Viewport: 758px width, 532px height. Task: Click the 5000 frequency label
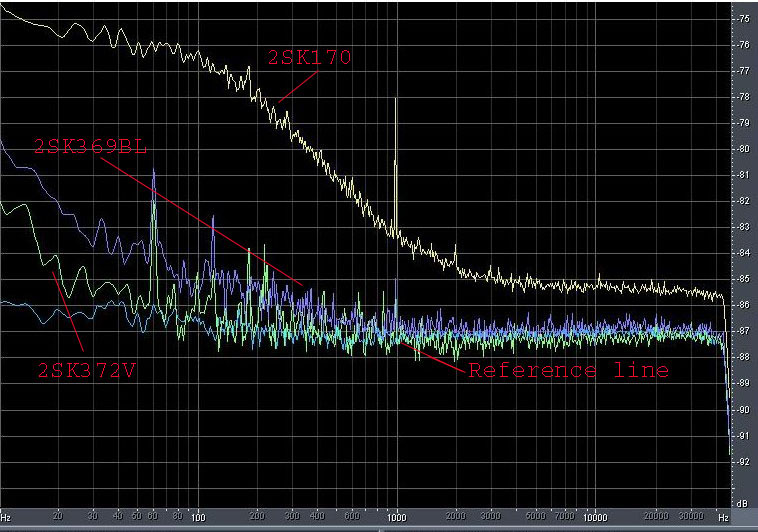point(535,516)
